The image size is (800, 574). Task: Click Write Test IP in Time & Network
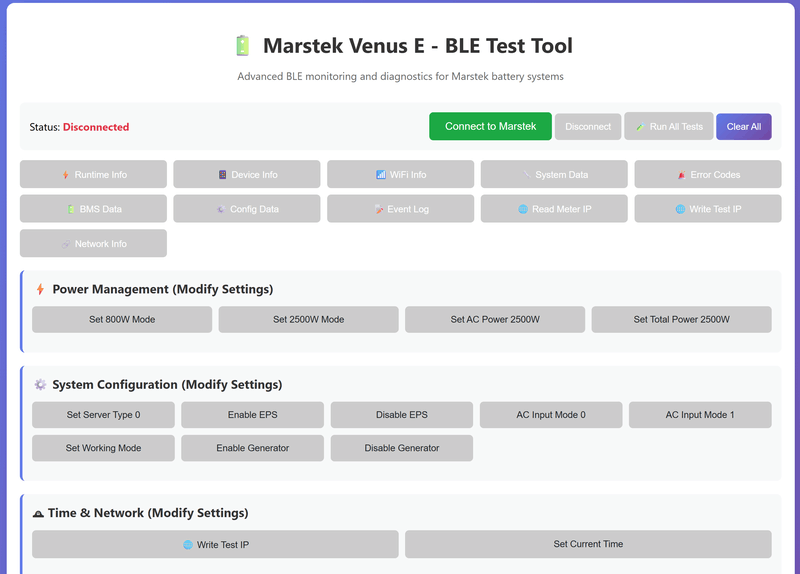[215, 544]
